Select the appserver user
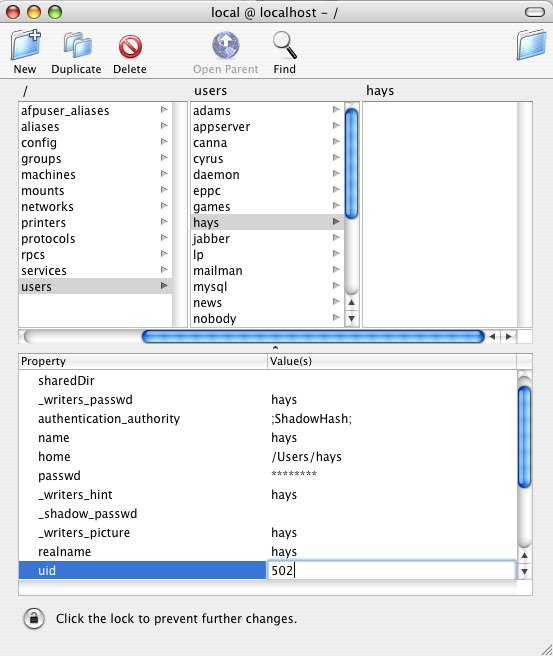Image resolution: width=553 pixels, height=656 pixels. 267,126
